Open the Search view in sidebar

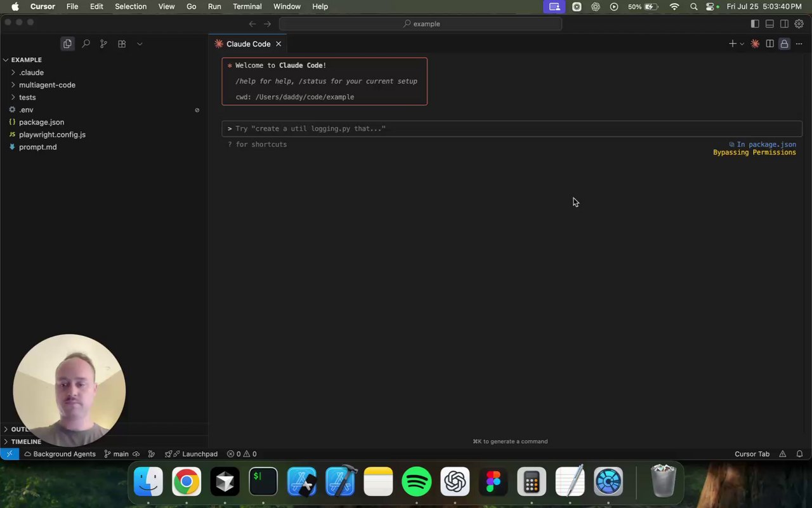pos(86,44)
